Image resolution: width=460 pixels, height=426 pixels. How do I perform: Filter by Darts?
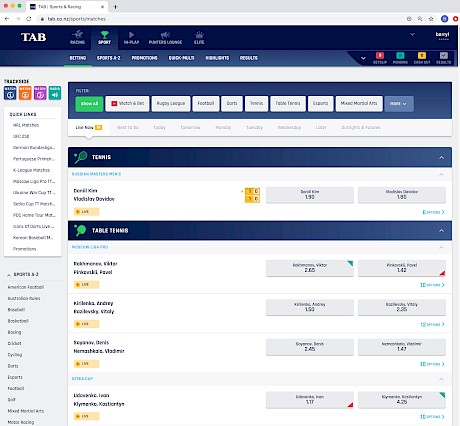[x=232, y=104]
